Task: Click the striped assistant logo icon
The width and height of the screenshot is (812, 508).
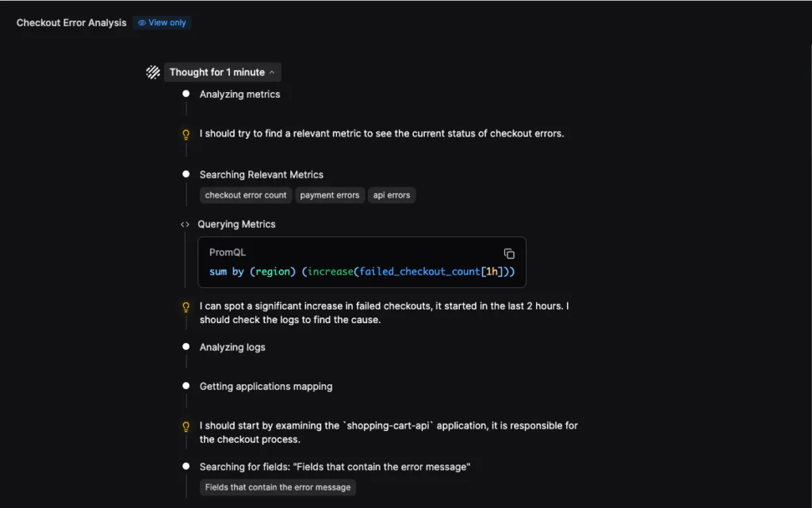Action: click(153, 72)
